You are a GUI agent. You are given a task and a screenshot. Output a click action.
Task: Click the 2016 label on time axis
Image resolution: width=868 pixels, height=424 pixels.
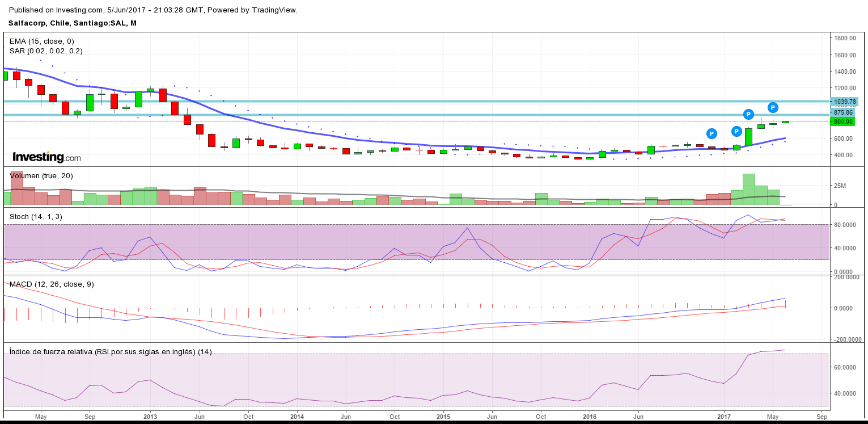[x=590, y=415]
